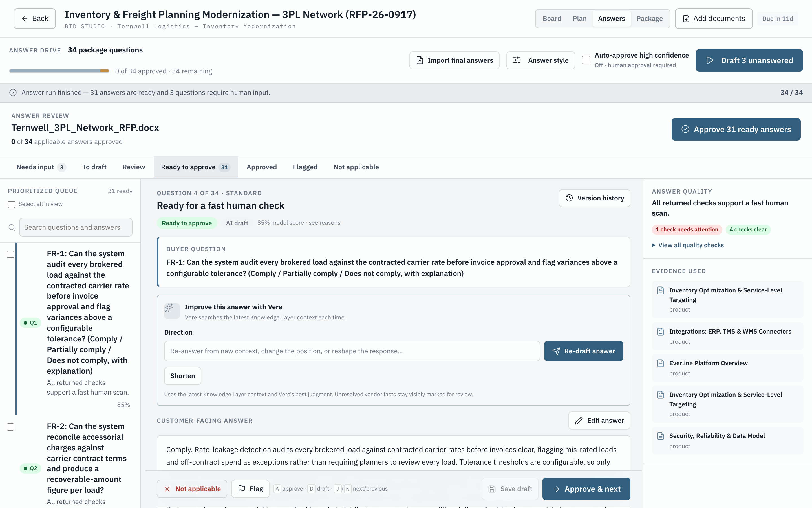Click the 1 check needs attention badge
Image resolution: width=812 pixels, height=508 pixels.
pyautogui.click(x=687, y=229)
